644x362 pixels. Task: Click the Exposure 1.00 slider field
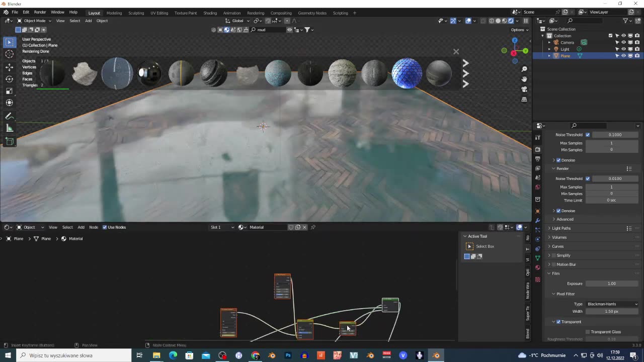tap(612, 284)
